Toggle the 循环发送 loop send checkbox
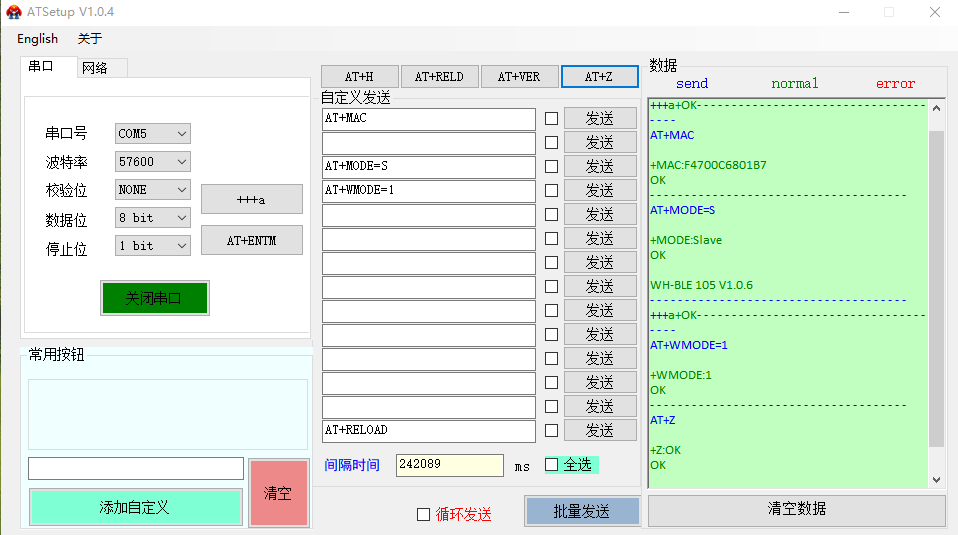The image size is (958, 535). [423, 514]
